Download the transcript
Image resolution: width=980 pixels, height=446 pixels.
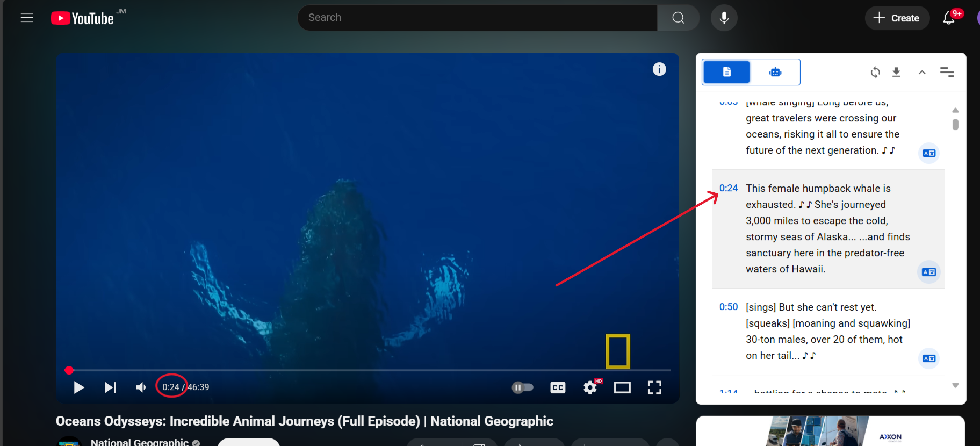tap(896, 72)
